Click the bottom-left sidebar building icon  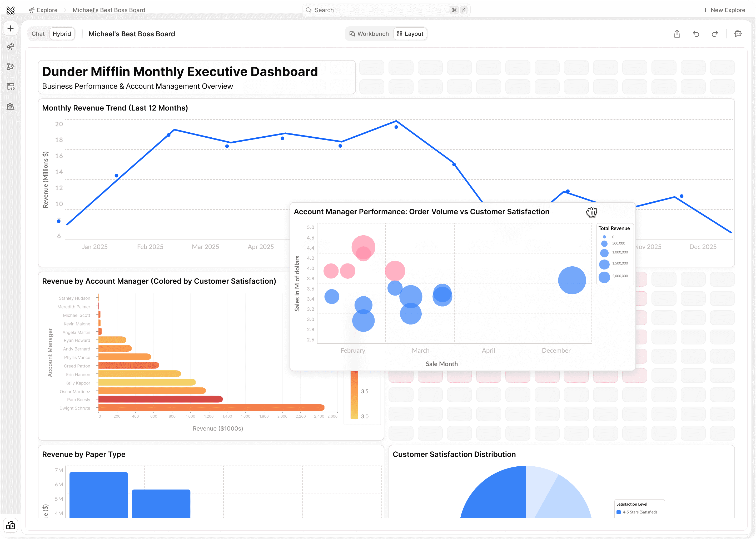pos(11,525)
